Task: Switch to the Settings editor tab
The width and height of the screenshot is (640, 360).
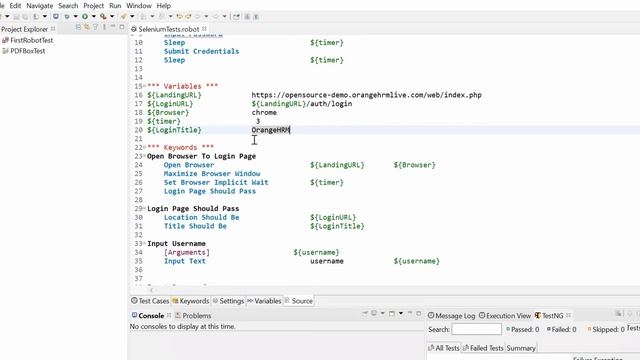Action: pos(228,301)
